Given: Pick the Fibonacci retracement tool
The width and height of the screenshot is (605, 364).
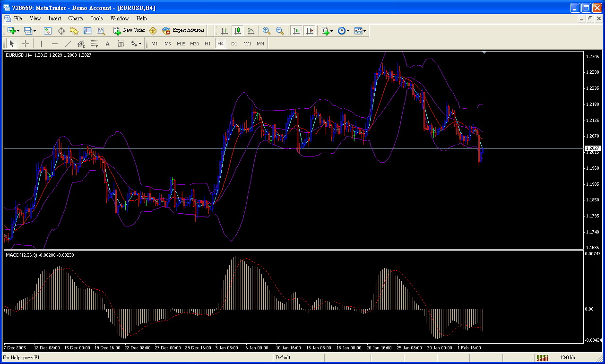Looking at the screenshot, I should click(95, 43).
